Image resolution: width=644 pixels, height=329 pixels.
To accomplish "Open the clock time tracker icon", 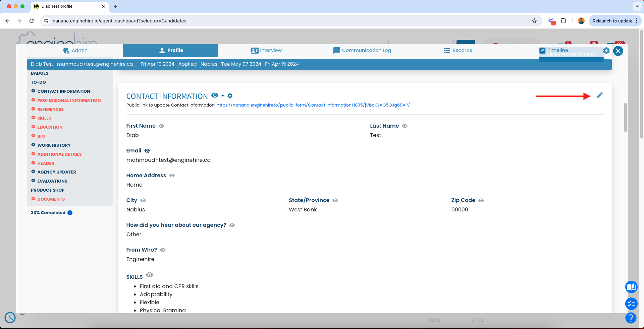I will pyautogui.click(x=10, y=318).
